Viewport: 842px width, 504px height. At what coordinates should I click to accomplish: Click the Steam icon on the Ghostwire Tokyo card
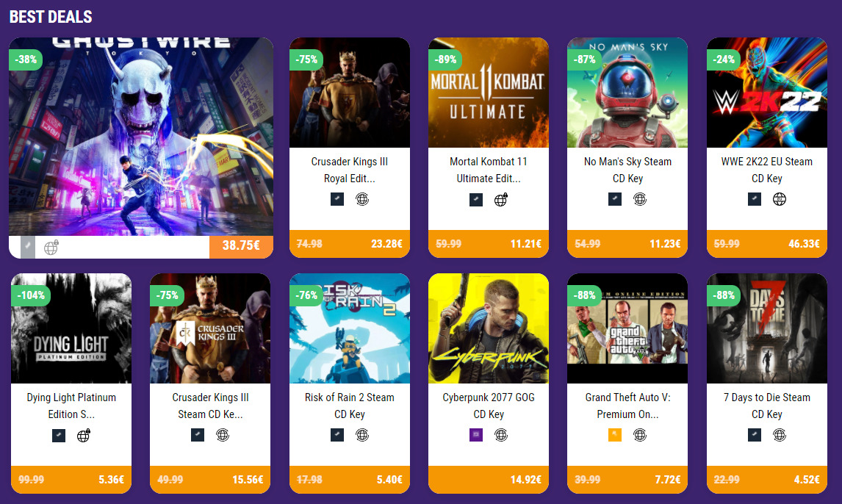pyautogui.click(x=28, y=247)
